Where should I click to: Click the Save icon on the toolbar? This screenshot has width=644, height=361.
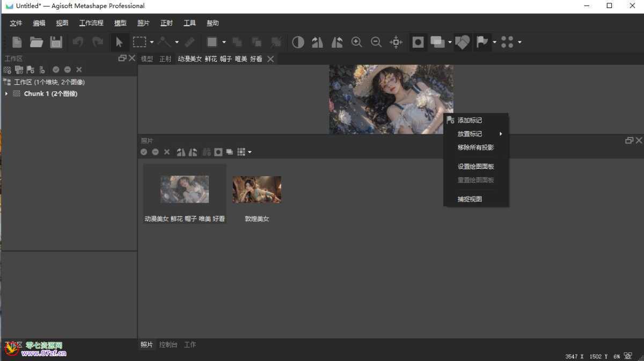(56, 42)
